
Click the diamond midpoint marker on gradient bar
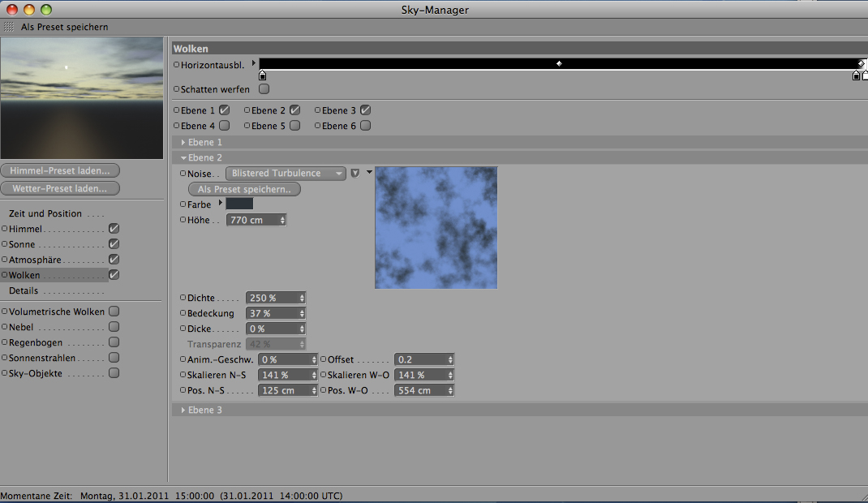pos(559,63)
